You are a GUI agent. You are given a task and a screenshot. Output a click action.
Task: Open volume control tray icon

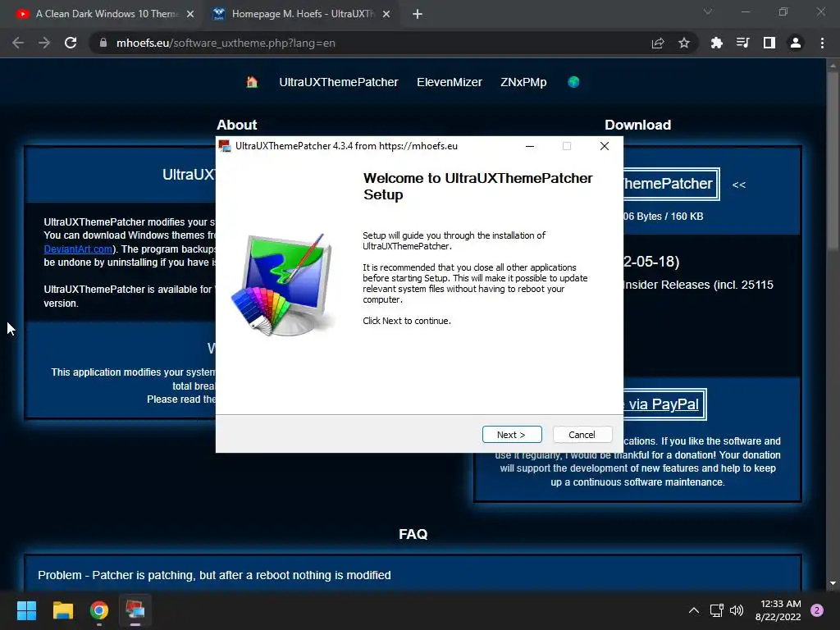coord(737,610)
